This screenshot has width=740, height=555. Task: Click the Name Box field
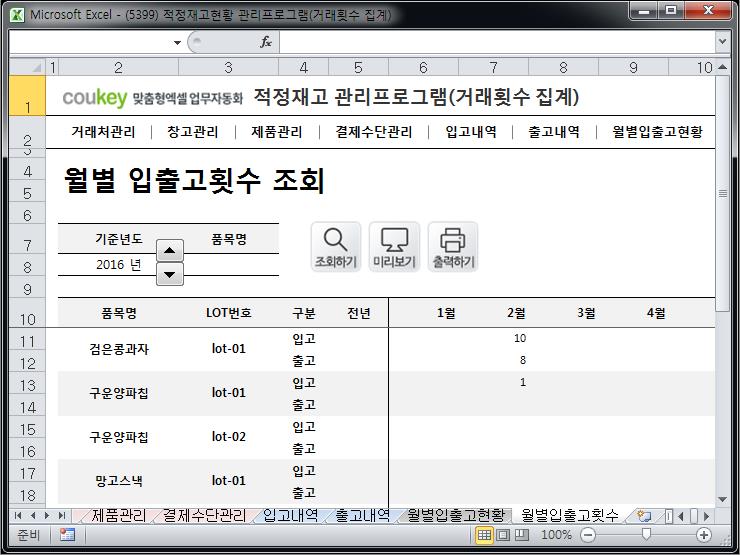point(91,42)
